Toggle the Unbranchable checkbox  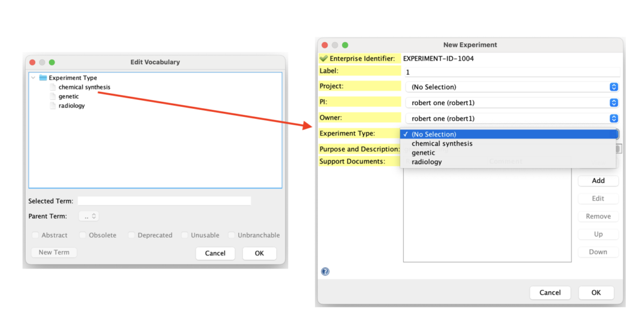[231, 235]
